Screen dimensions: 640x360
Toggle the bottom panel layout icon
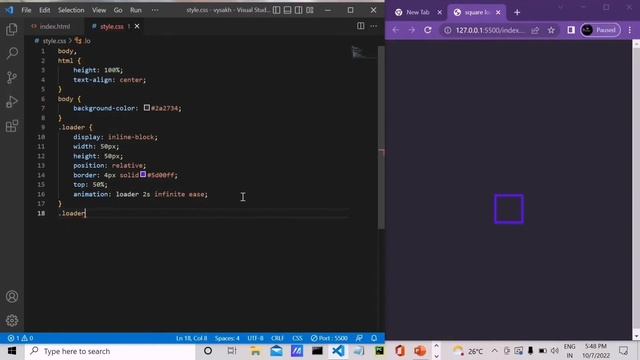(287, 10)
